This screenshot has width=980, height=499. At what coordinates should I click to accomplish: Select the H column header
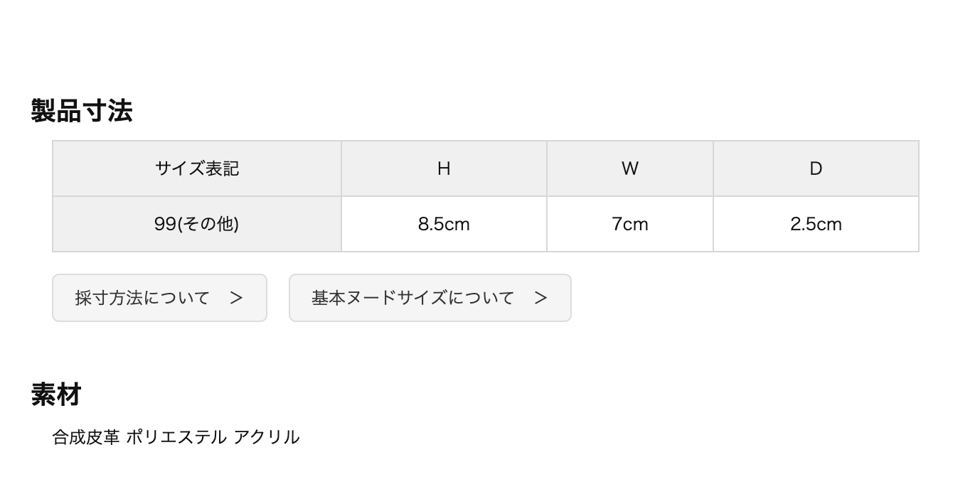pyautogui.click(x=444, y=168)
